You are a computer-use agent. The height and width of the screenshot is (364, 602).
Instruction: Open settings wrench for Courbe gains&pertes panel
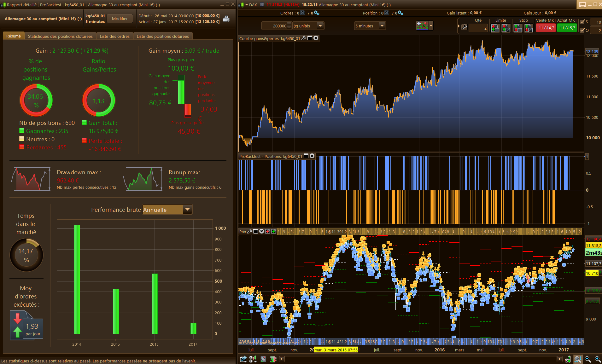click(304, 38)
